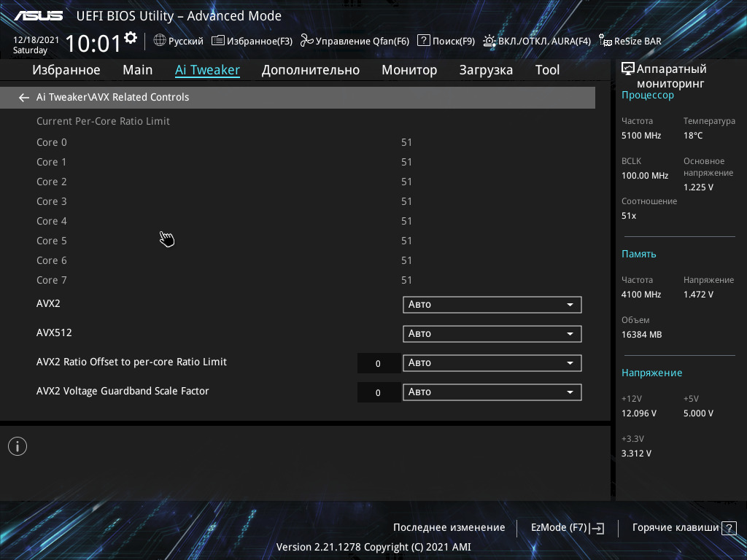This screenshot has height=560, width=747.
Task: Click the info circle icon
Action: (18, 446)
